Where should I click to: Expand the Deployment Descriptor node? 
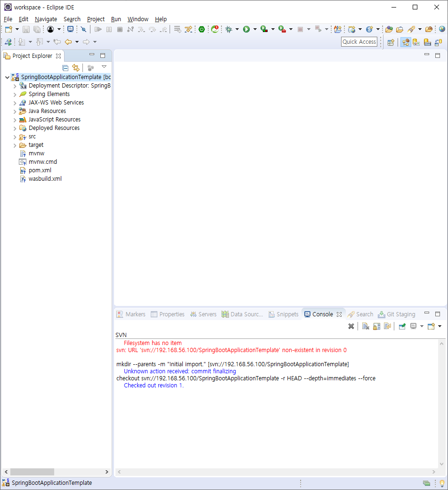(15, 86)
